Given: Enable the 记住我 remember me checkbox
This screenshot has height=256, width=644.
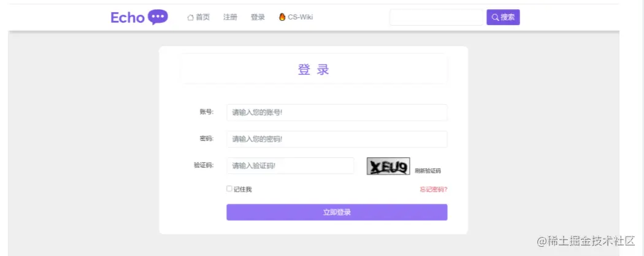Looking at the screenshot, I should coord(229,189).
